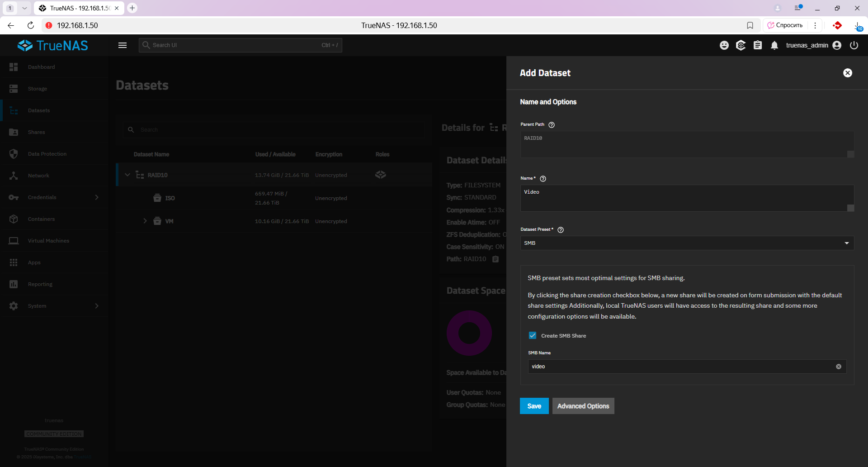Open the Dataset Preset dropdown

coord(687,243)
